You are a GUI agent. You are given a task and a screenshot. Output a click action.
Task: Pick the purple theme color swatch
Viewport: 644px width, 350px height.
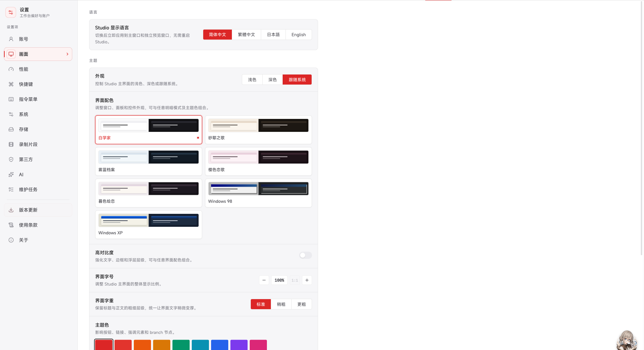239,345
